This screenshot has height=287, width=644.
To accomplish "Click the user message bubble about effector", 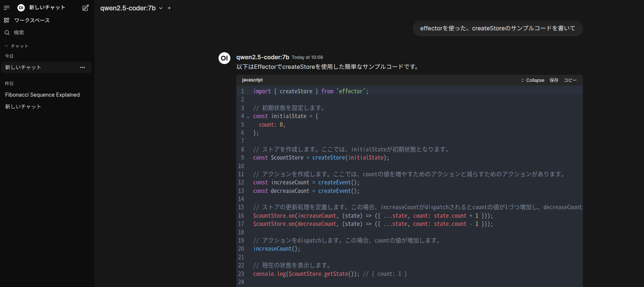I will pos(498,28).
